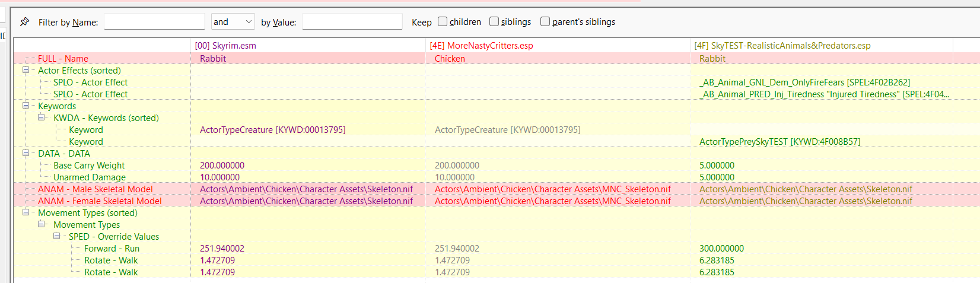
Task: Enable the Keep children checkbox
Action: coord(443,21)
